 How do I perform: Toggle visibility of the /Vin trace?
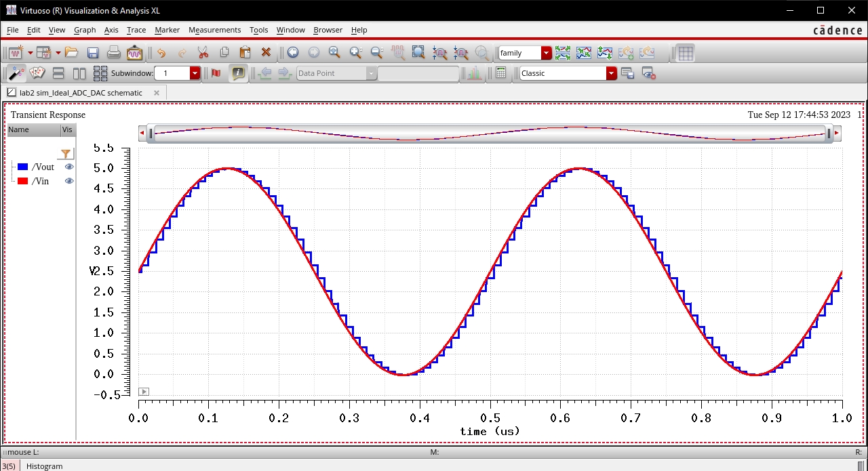[x=69, y=181]
